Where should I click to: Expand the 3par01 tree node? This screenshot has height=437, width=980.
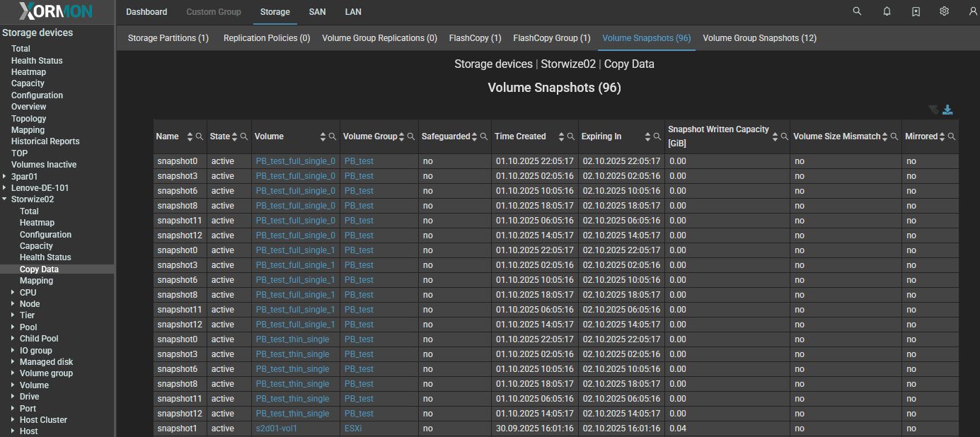click(x=5, y=176)
